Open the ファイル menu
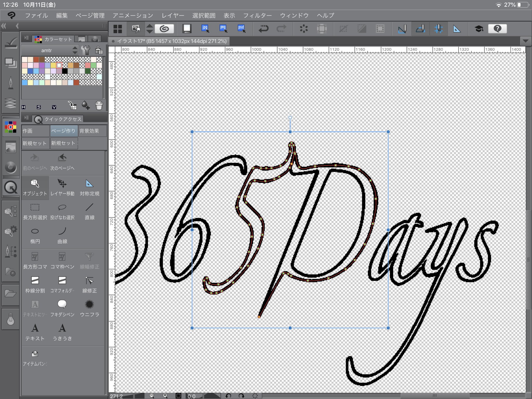This screenshot has width=532, height=399. tap(36, 15)
